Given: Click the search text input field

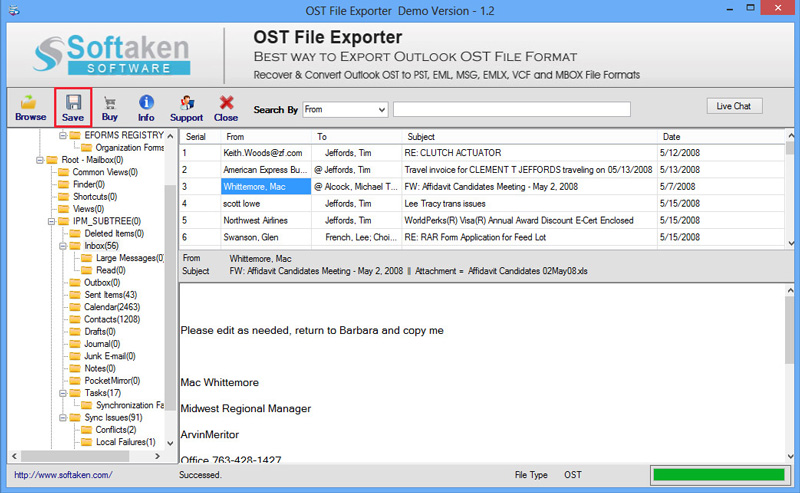Looking at the screenshot, I should (x=512, y=109).
